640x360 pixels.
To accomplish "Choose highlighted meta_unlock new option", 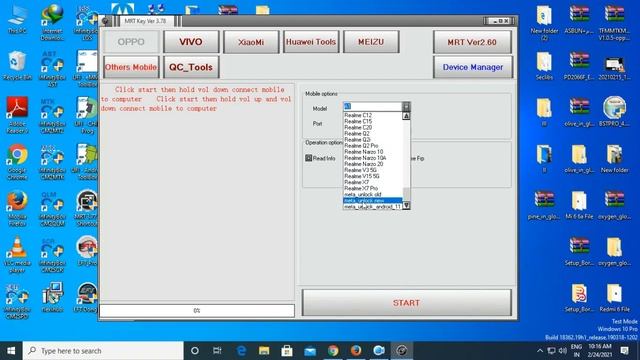I will click(373, 201).
